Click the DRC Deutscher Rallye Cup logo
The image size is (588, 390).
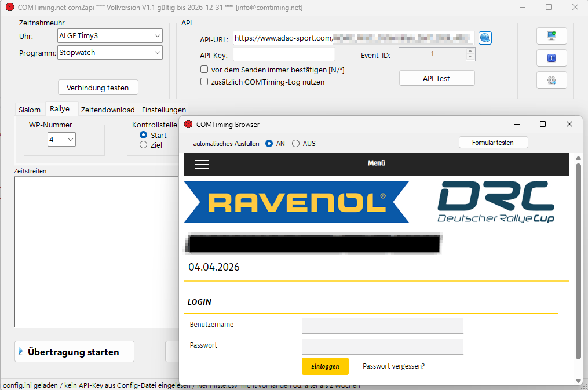tap(496, 202)
